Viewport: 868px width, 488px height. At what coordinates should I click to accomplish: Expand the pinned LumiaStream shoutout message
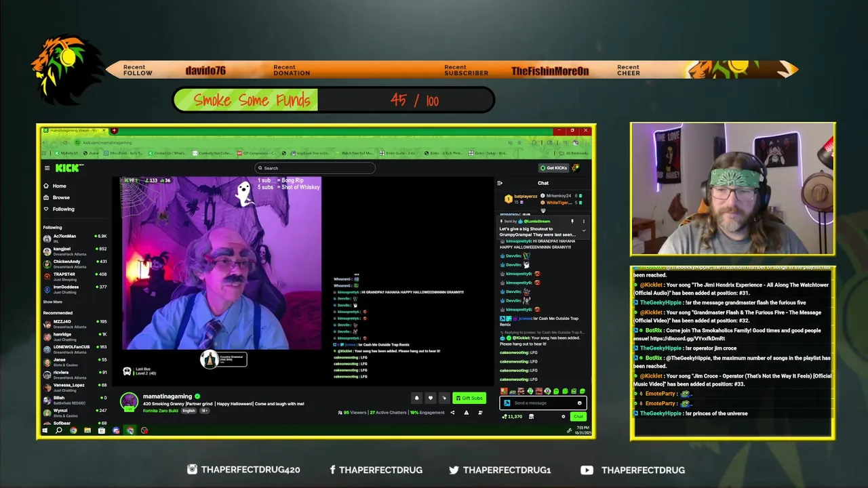(x=583, y=230)
